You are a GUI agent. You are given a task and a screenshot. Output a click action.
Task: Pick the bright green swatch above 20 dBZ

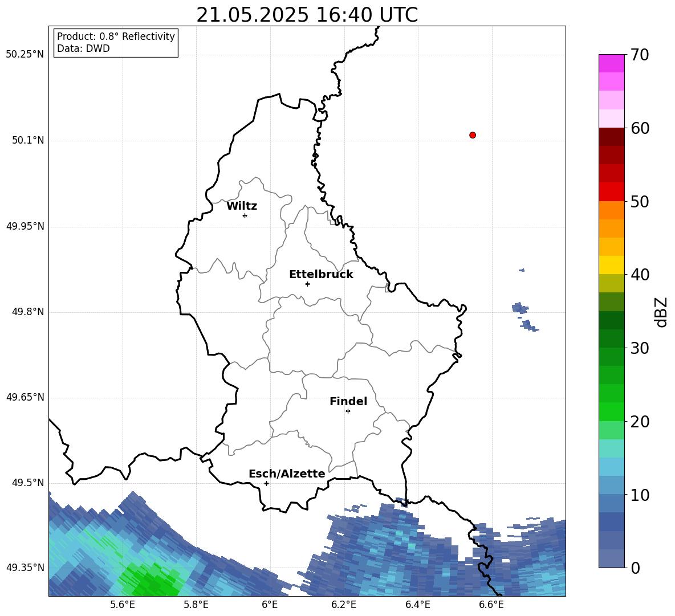click(611, 411)
